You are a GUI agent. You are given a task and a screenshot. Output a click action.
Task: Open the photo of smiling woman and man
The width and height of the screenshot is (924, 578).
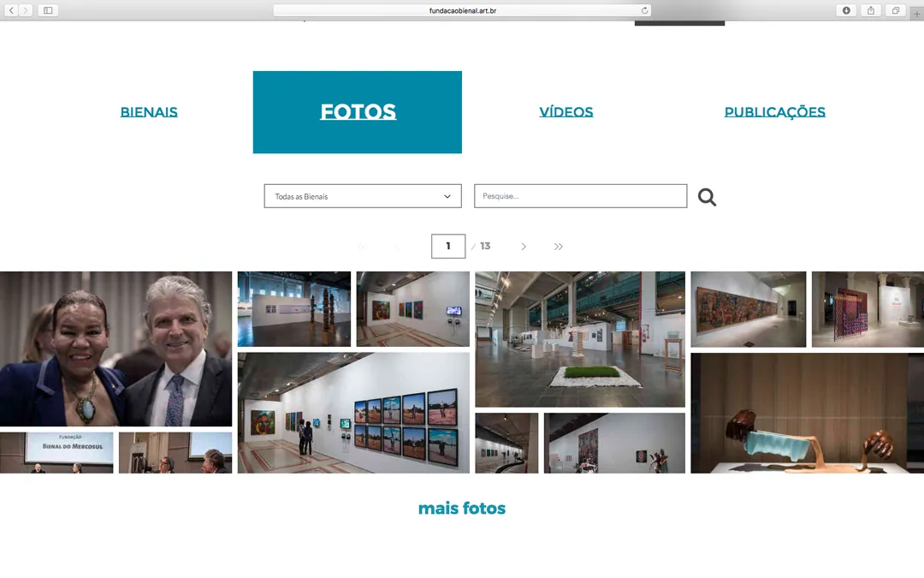(x=116, y=349)
